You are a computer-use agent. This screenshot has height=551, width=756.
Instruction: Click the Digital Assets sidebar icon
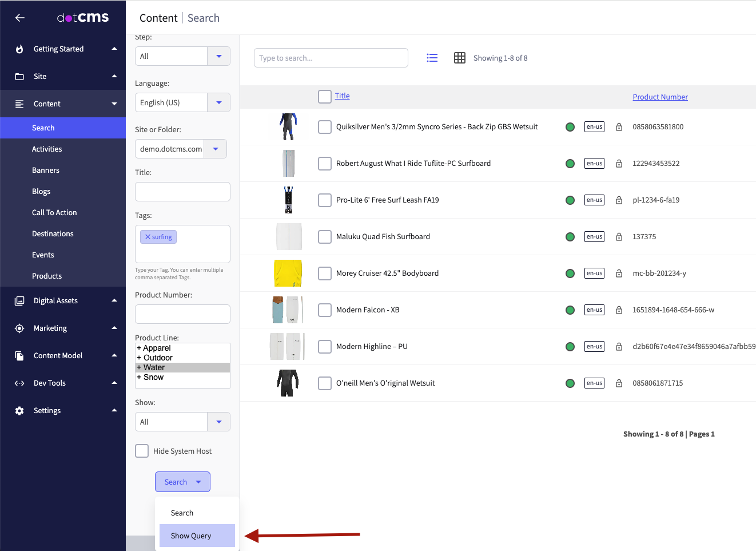click(19, 301)
